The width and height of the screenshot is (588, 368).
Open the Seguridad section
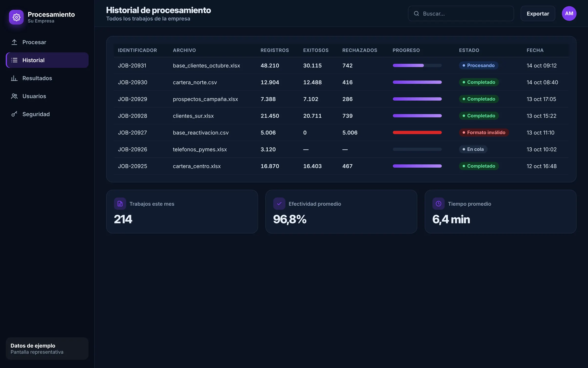pyautogui.click(x=47, y=114)
